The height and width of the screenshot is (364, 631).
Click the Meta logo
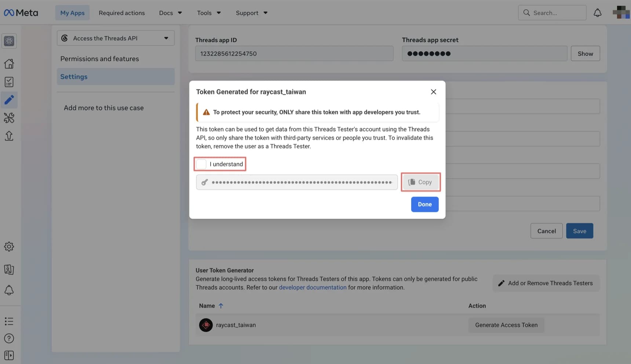[21, 13]
